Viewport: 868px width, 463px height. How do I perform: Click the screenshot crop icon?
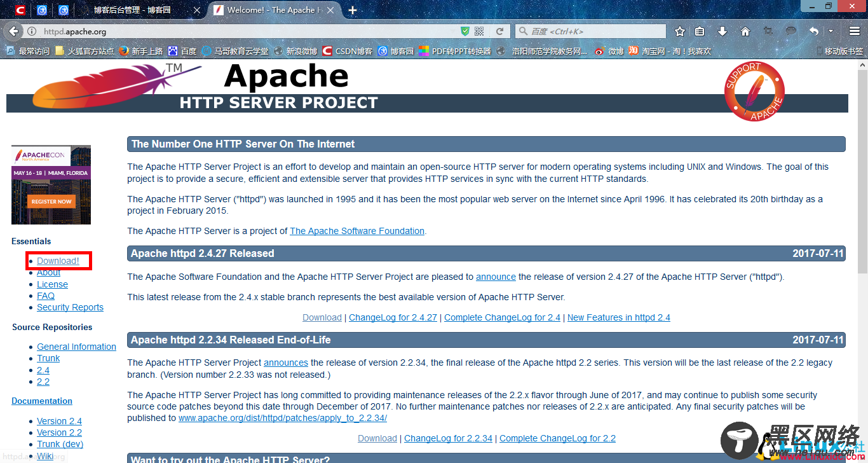(768, 31)
